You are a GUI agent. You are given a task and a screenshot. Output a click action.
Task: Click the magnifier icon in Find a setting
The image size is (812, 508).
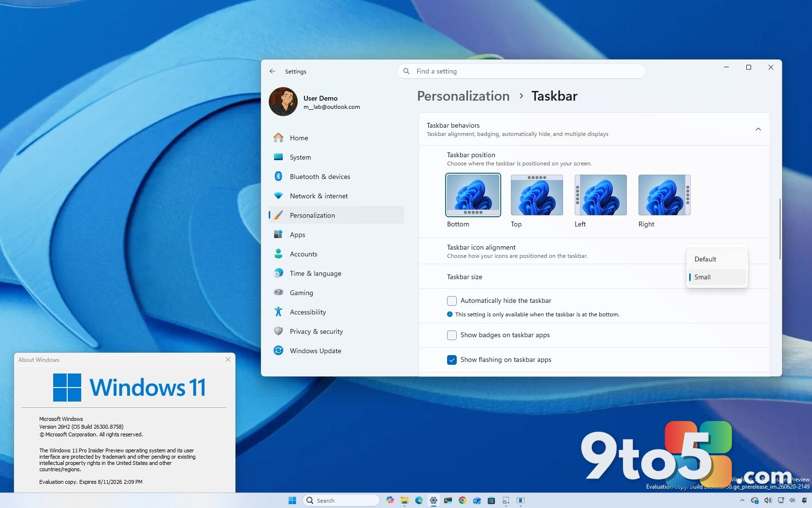(x=406, y=71)
